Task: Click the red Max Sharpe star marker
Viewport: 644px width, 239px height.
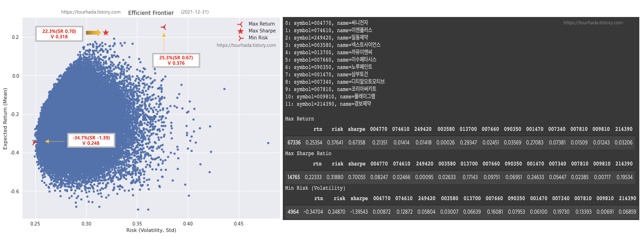Action: point(106,33)
